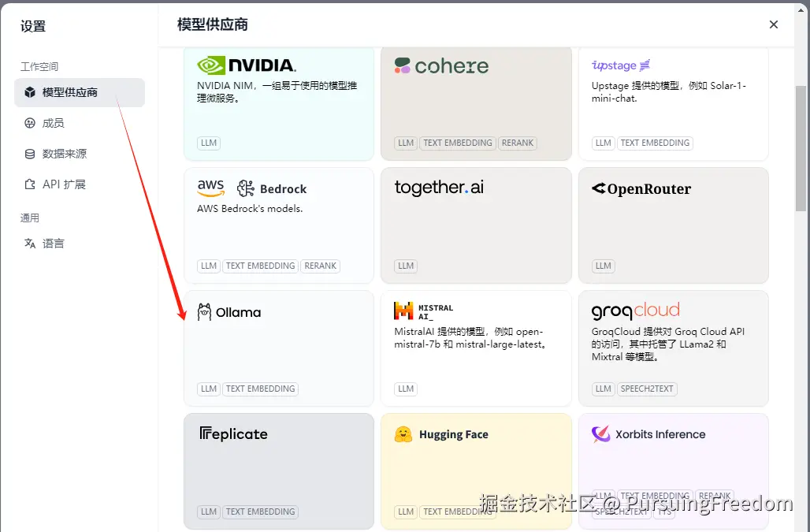Click the members face icon beside 成员
The width and height of the screenshot is (810, 532).
[x=30, y=123]
